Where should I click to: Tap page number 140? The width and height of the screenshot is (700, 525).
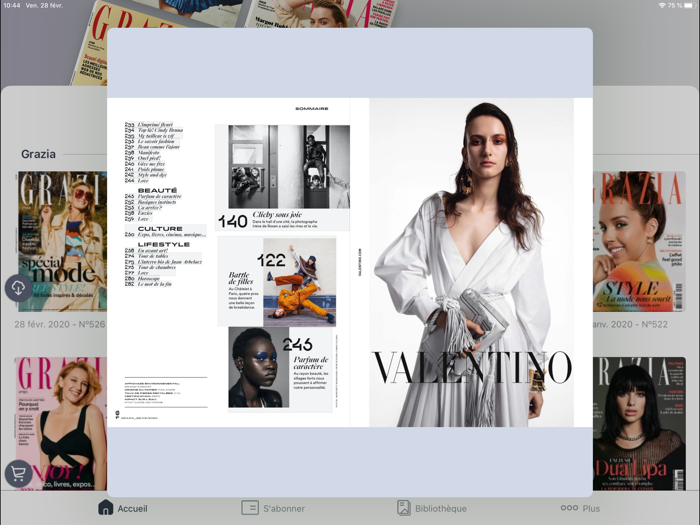[x=233, y=221]
